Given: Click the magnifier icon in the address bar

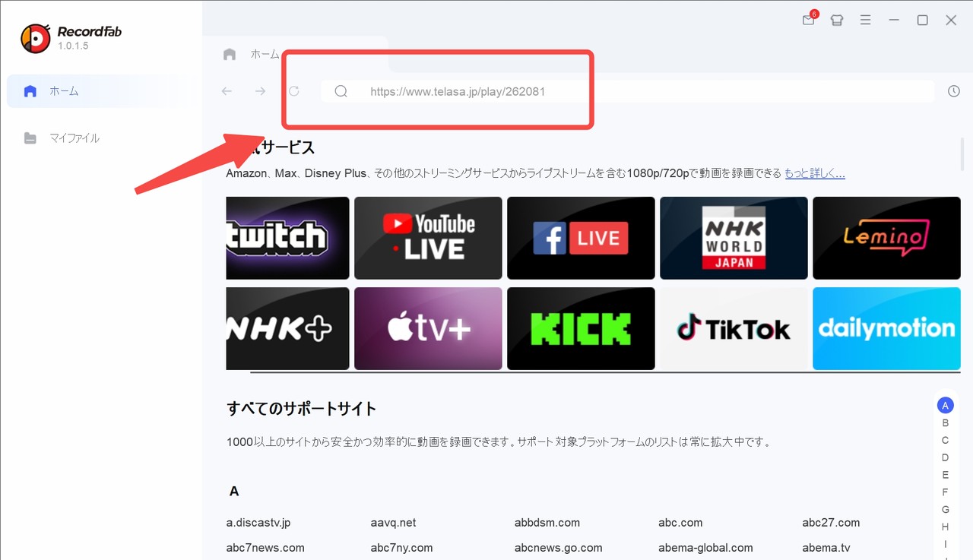Looking at the screenshot, I should 341,90.
